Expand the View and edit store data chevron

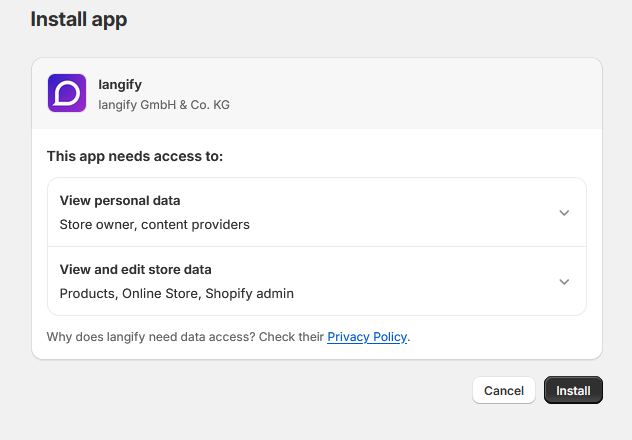(x=564, y=281)
